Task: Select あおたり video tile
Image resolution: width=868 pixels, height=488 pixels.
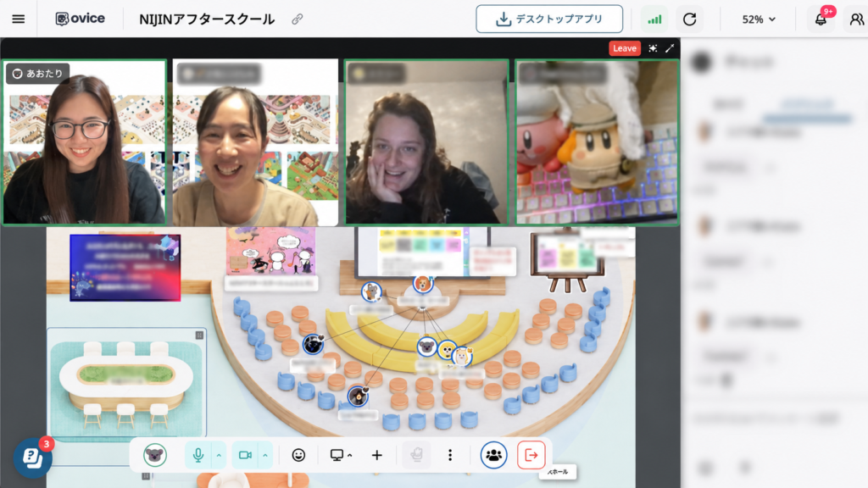Action: tap(84, 142)
